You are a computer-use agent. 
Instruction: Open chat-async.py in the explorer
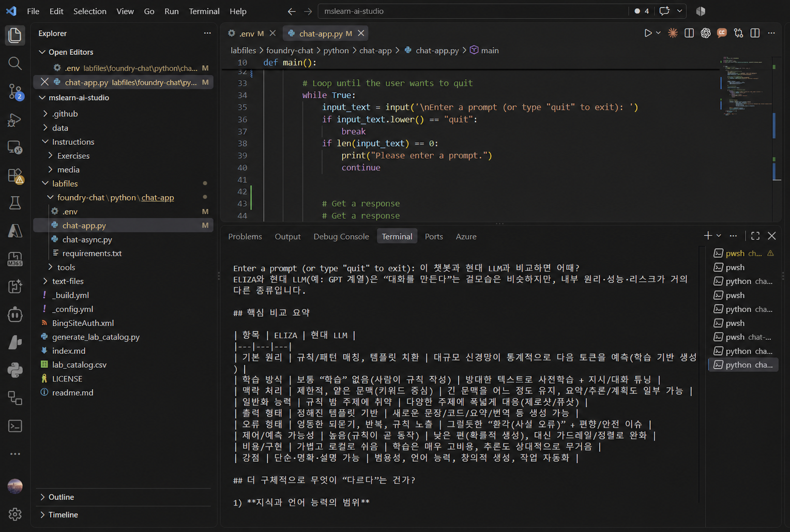point(124,239)
